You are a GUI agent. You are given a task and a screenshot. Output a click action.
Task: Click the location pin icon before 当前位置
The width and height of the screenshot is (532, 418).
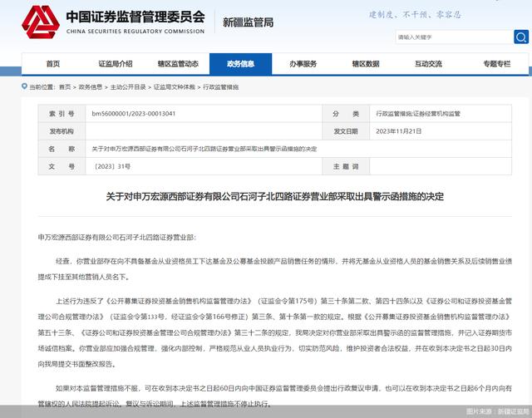(x=24, y=86)
